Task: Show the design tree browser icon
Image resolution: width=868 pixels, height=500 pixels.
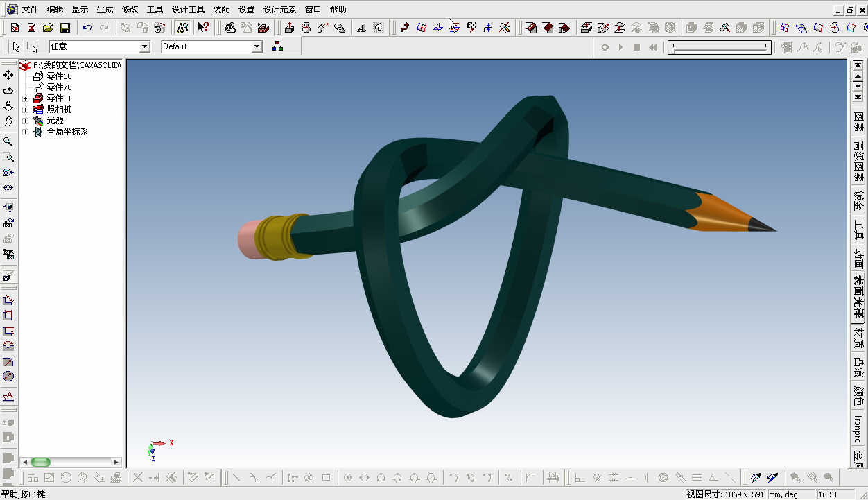Action: pos(182,28)
